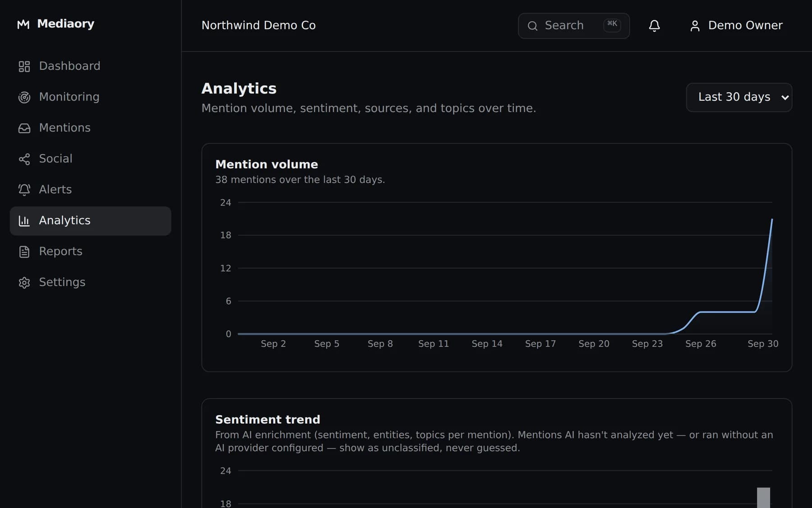Image resolution: width=812 pixels, height=508 pixels.
Task: Click the Settings gear icon
Action: click(24, 283)
